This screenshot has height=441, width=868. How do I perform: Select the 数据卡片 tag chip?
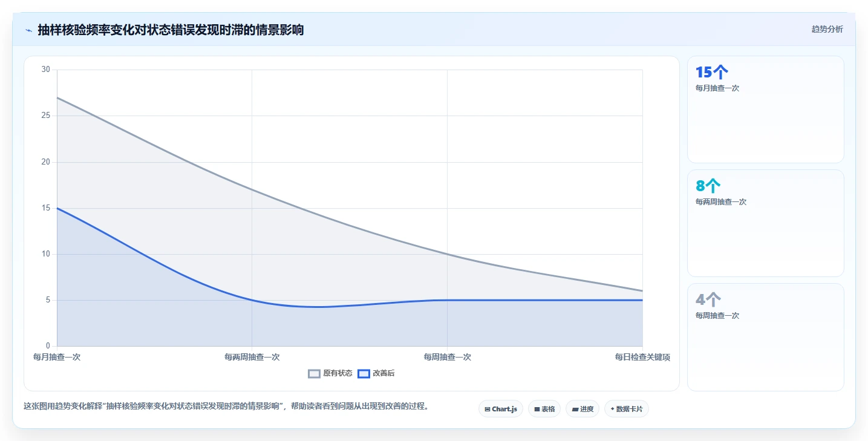point(627,409)
